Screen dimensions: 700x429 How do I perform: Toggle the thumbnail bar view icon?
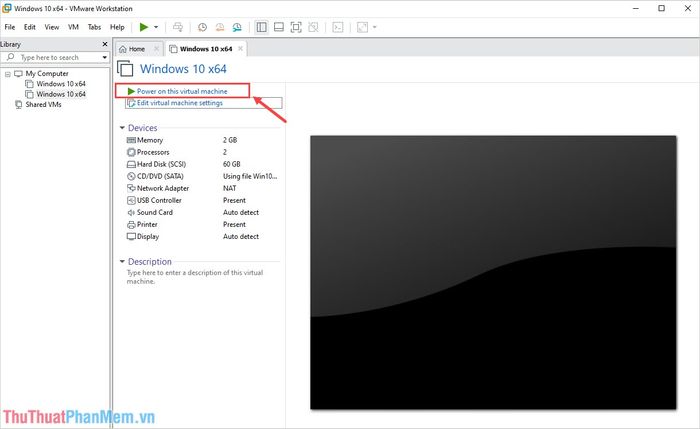pos(279,27)
